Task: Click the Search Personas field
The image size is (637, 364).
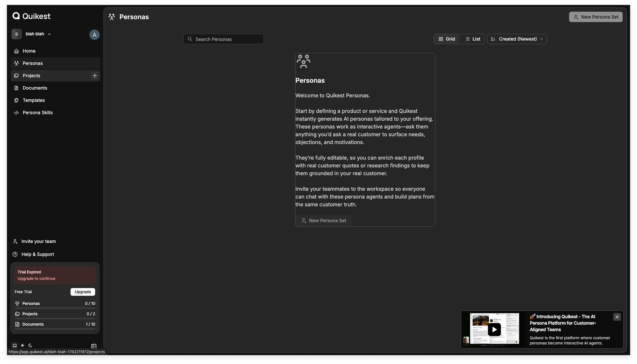Action: point(224,39)
